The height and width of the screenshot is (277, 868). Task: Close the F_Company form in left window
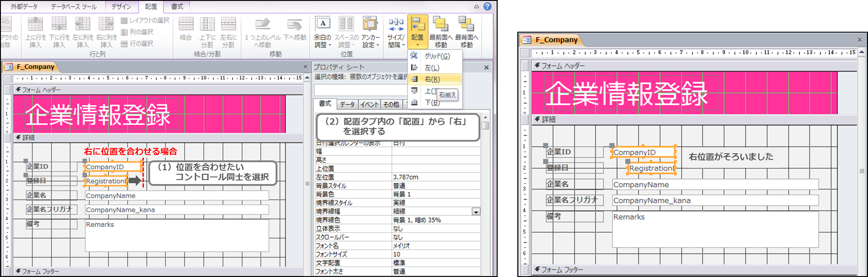pos(306,67)
